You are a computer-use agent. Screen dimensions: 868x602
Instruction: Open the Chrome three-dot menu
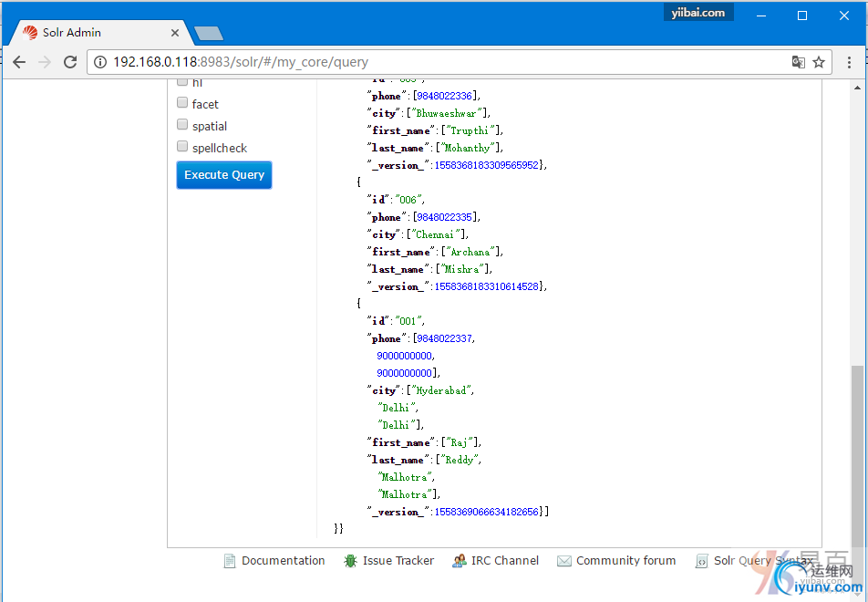[x=849, y=62]
